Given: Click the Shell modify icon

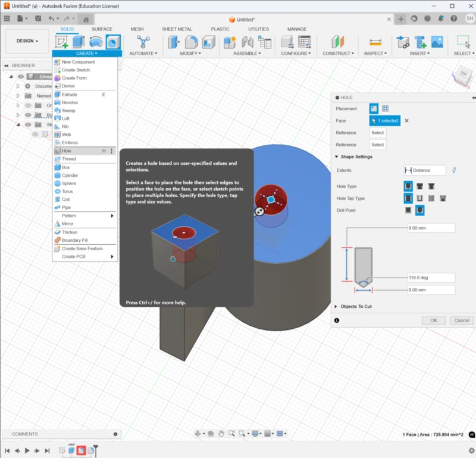Looking at the screenshot, I should pyautogui.click(x=208, y=42).
